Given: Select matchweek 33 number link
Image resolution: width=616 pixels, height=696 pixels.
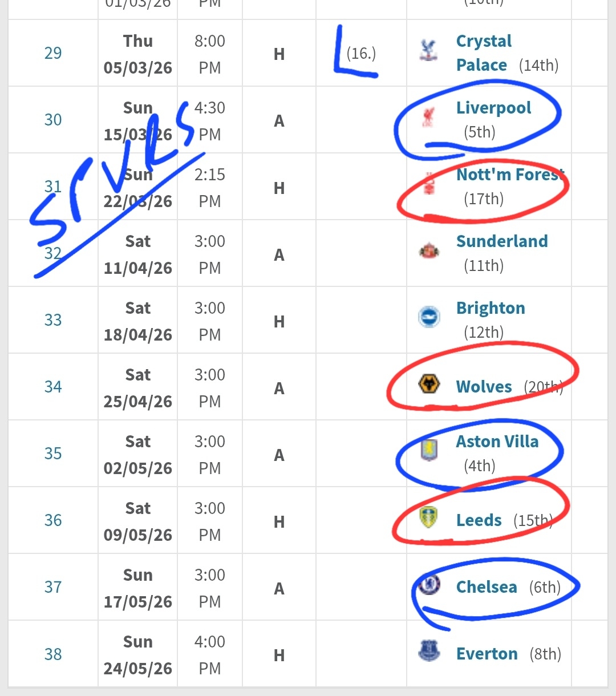Looking at the screenshot, I should (x=53, y=320).
